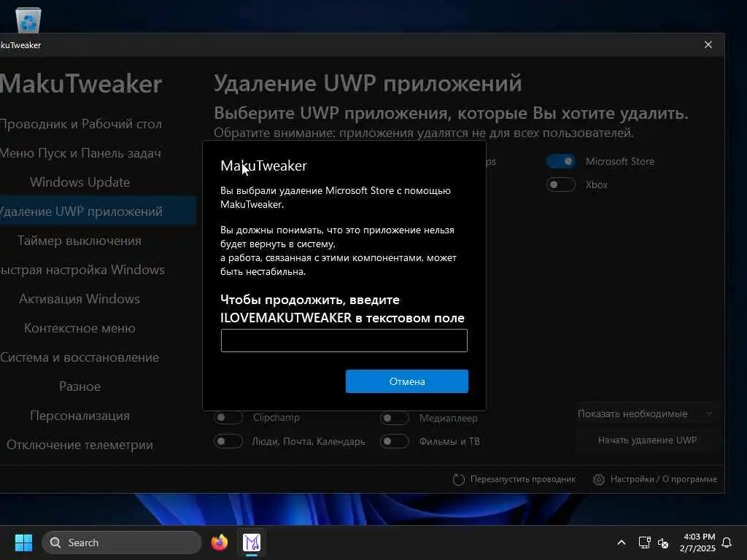This screenshot has height=560, width=747.
Task: Open the Показать необходимые dropdown
Action: (646, 414)
